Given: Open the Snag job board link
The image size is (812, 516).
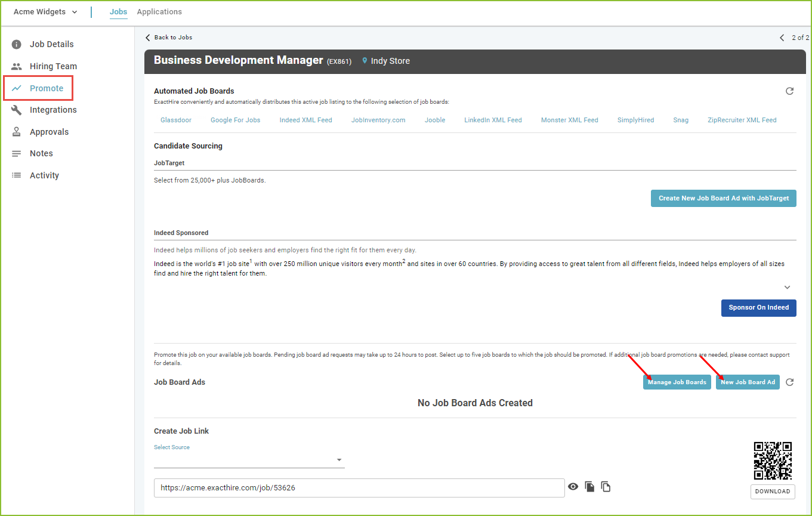Looking at the screenshot, I should tap(681, 120).
